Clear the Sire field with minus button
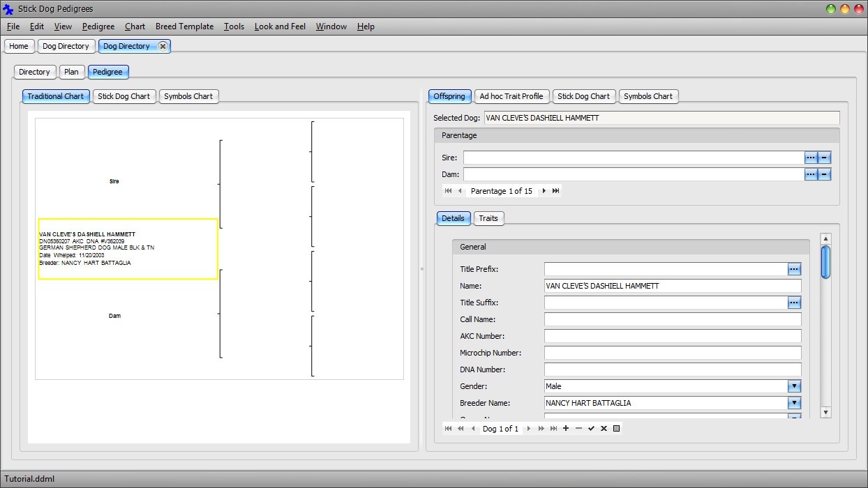 point(824,158)
